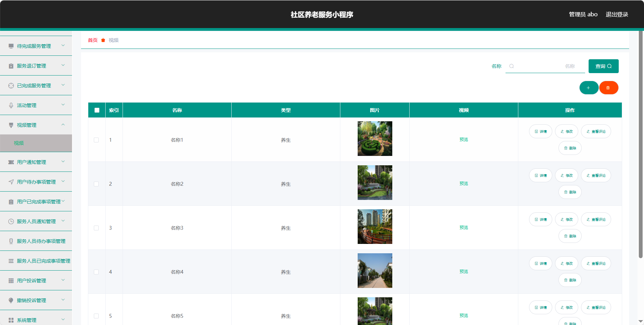Click 查看评论 for row 名称3
Image resolution: width=644 pixels, height=325 pixels.
pos(596,219)
